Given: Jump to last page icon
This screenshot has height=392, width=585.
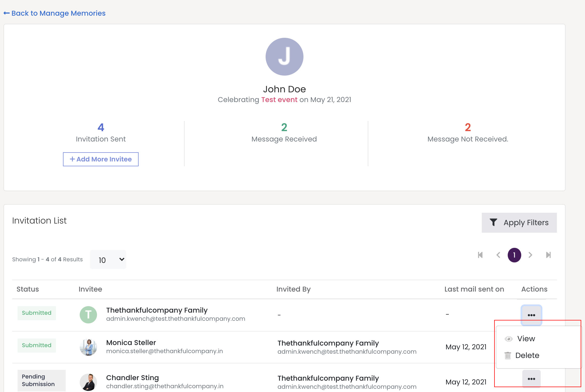Looking at the screenshot, I should (548, 255).
